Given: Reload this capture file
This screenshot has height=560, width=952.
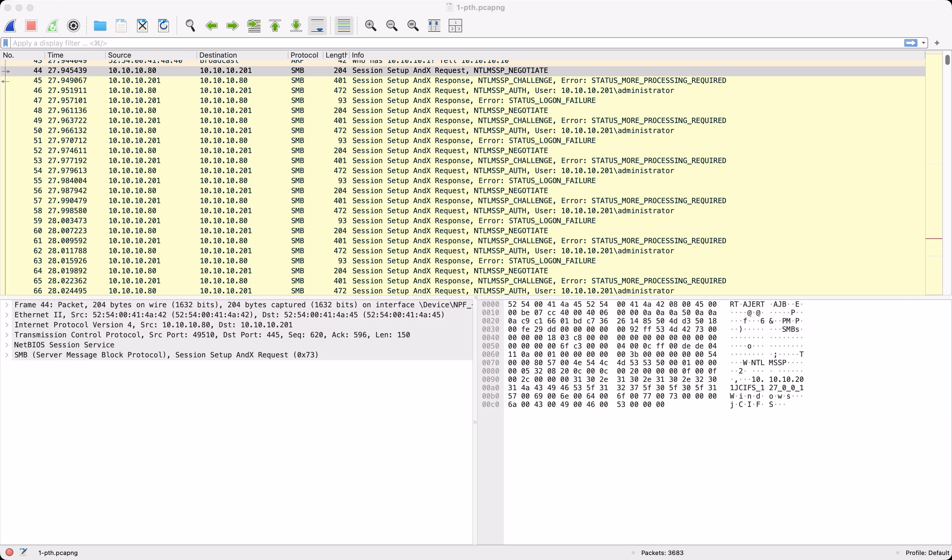Looking at the screenshot, I should click(x=164, y=26).
